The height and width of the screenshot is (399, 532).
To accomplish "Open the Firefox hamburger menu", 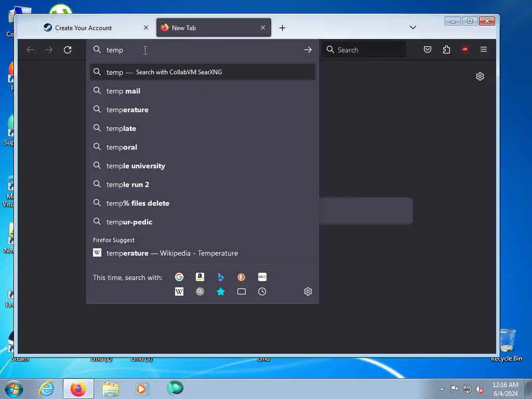I will click(484, 49).
